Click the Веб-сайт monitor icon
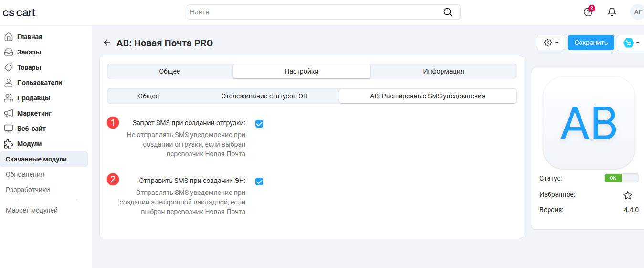The height and width of the screenshot is (268, 644). (8, 129)
